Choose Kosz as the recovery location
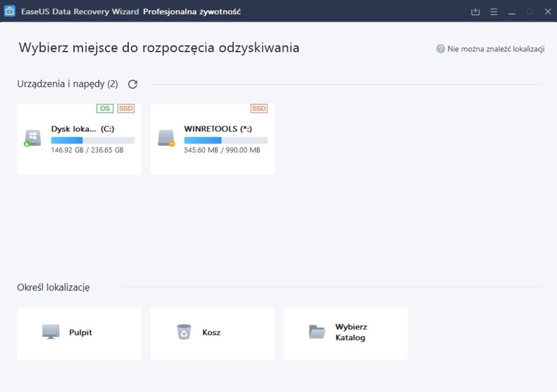The height and width of the screenshot is (392, 557). [x=213, y=333]
